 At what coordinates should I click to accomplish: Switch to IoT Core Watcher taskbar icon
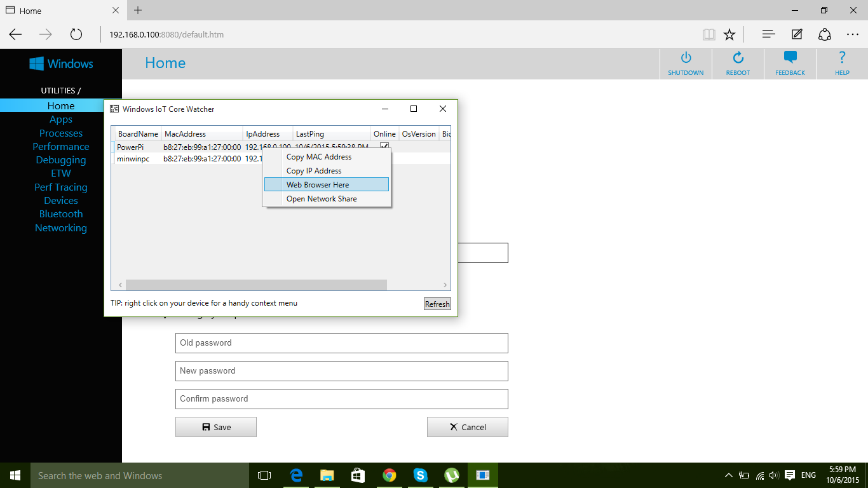(483, 475)
